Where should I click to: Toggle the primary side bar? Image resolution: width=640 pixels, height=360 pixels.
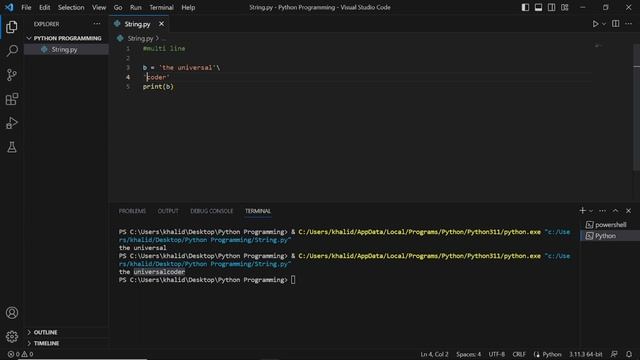tap(525, 7)
